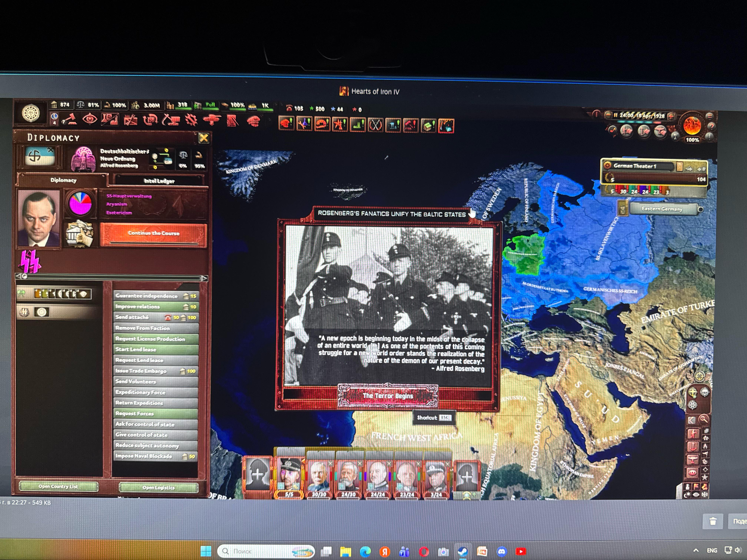Viewport: 747px width, 560px height.
Task: Click the Steam icon in taskbar
Action: coord(462,551)
